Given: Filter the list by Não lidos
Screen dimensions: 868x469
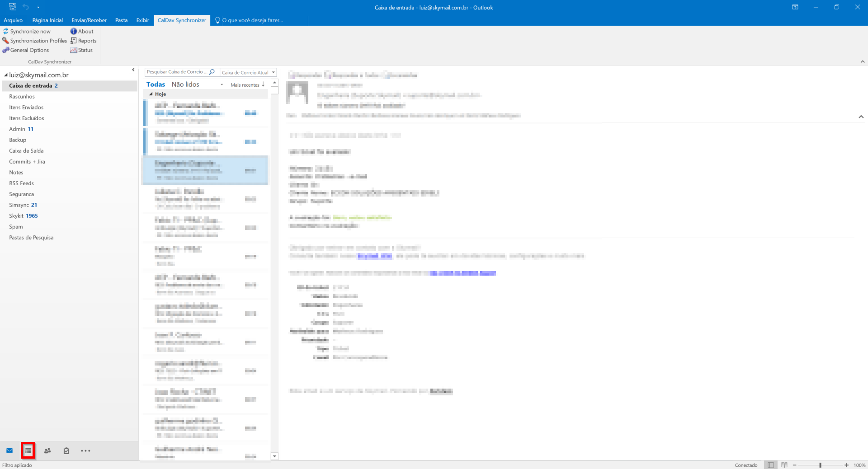Looking at the screenshot, I should pos(185,84).
